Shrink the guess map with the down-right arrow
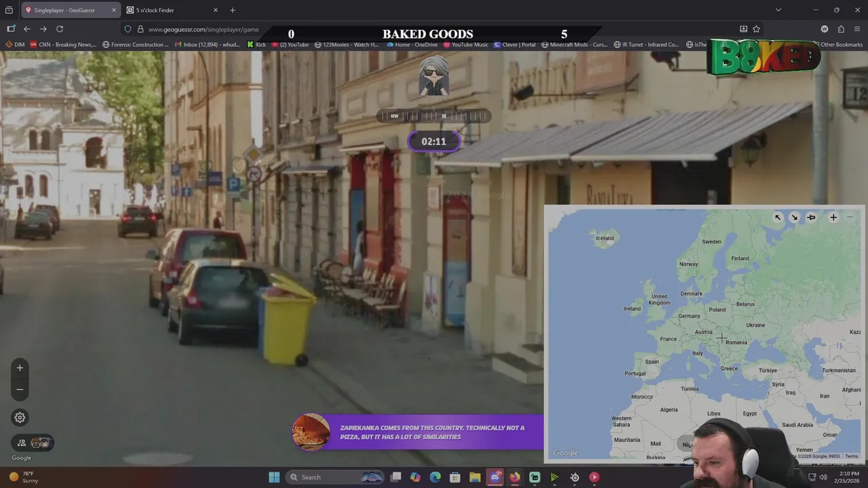The height and width of the screenshot is (488, 868). point(794,218)
